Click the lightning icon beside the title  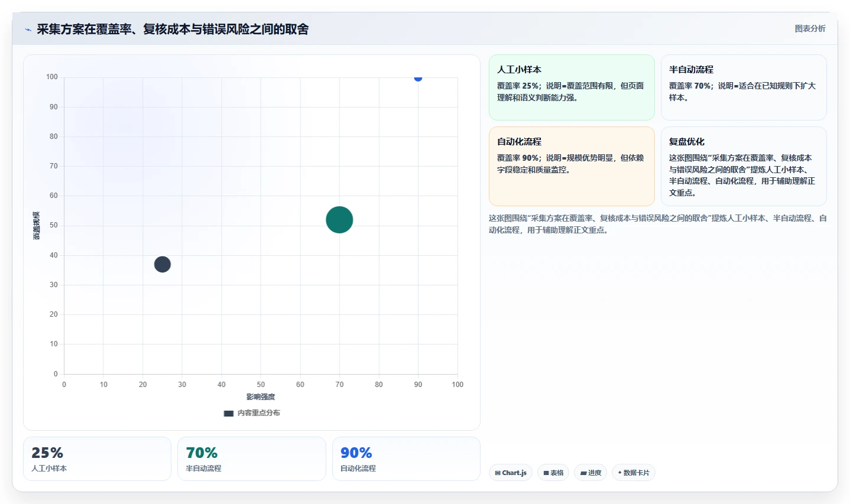pyautogui.click(x=28, y=30)
